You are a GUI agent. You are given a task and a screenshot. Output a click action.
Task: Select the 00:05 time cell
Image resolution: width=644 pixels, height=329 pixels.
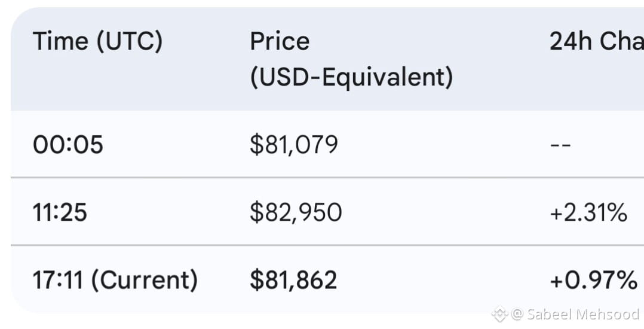(x=68, y=145)
